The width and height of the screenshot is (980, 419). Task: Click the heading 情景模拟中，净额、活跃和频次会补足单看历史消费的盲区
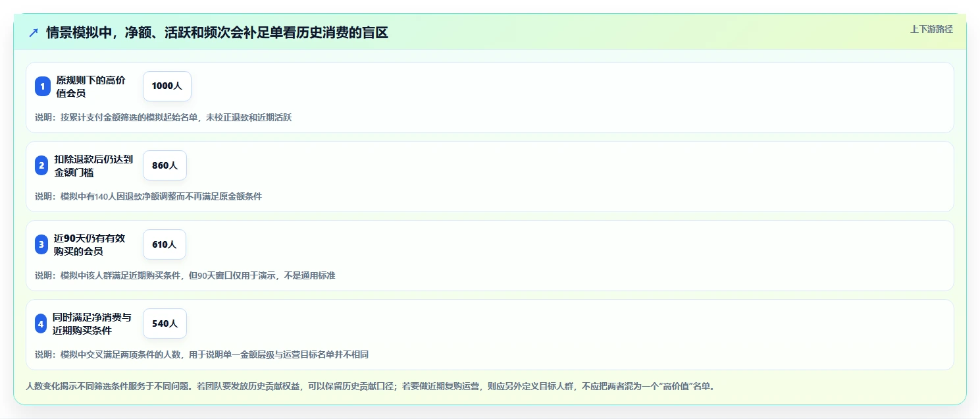coord(217,33)
